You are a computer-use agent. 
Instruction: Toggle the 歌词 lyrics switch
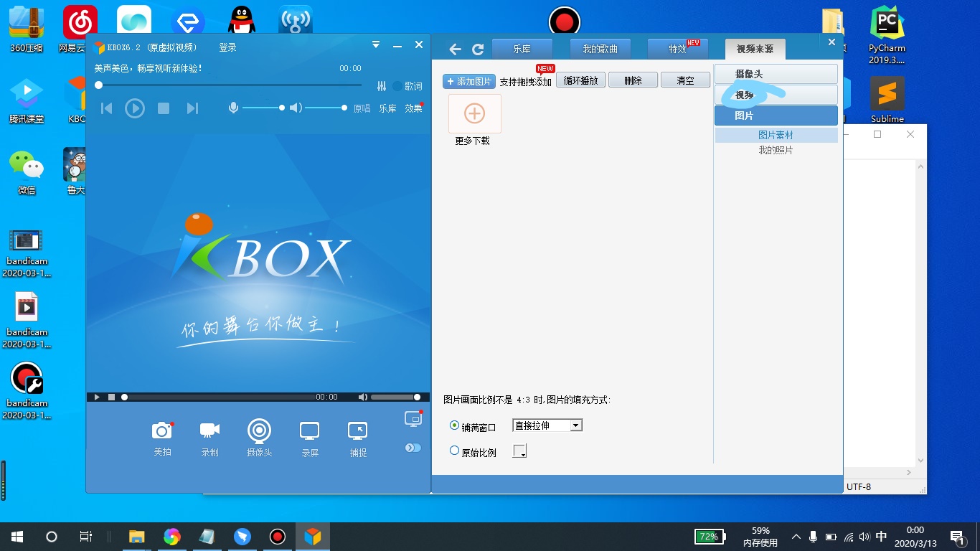click(x=397, y=86)
